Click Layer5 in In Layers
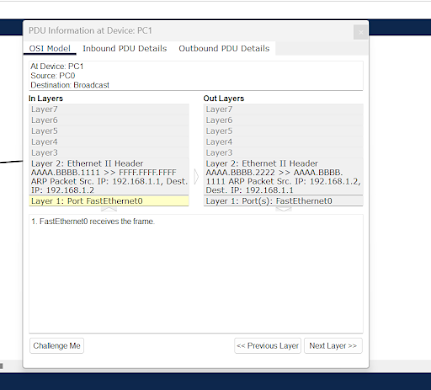 109,131
